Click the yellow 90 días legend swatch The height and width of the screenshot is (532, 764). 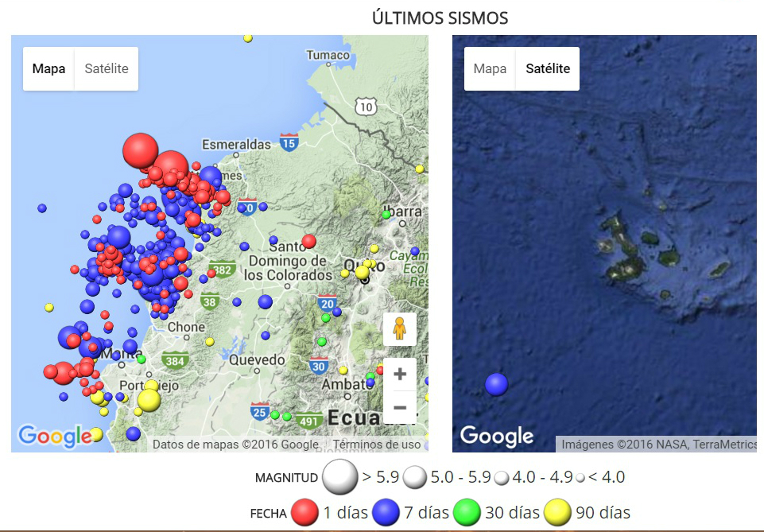click(557, 512)
